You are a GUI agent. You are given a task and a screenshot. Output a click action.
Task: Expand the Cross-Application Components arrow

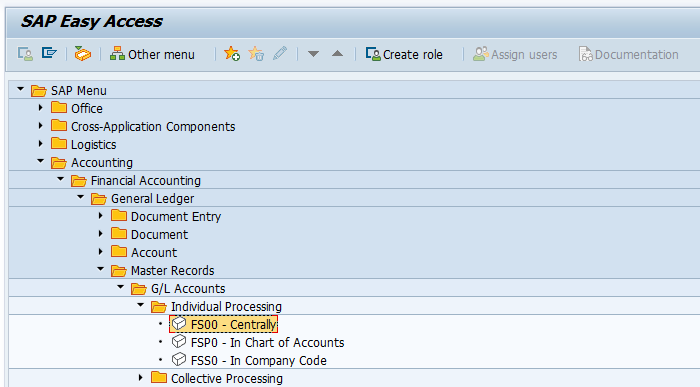[x=41, y=126]
